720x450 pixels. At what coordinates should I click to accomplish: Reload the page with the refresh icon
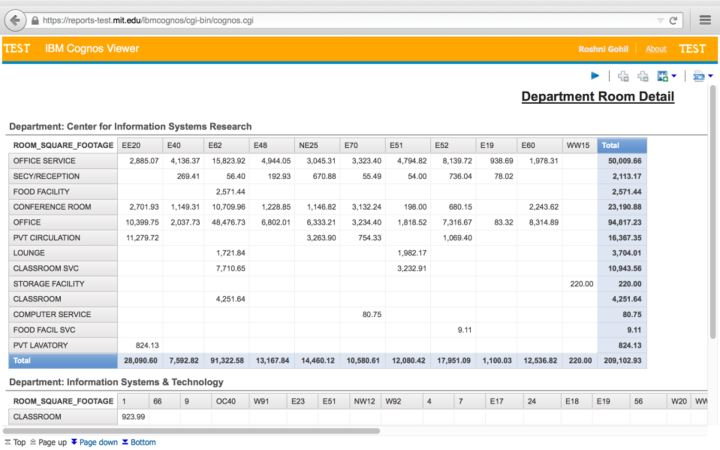pyautogui.click(x=674, y=20)
